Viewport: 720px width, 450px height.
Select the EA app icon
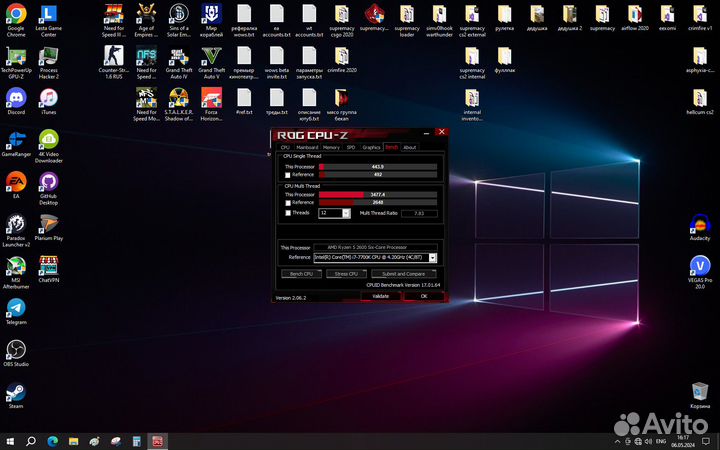pyautogui.click(x=16, y=186)
